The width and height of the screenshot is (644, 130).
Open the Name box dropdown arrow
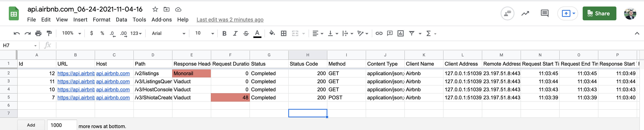(x=35, y=45)
